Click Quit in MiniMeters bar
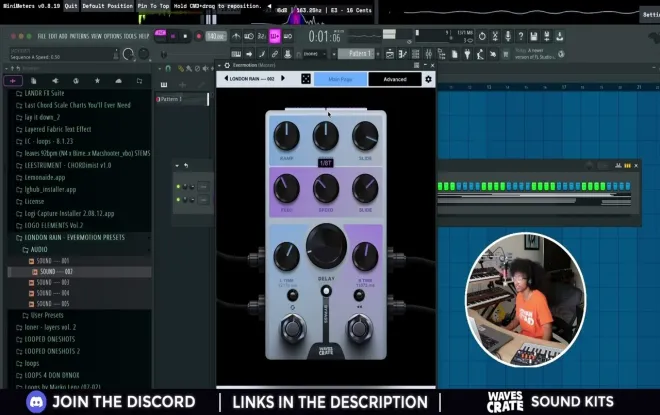Screen dimensions: 660x415 point(71,6)
